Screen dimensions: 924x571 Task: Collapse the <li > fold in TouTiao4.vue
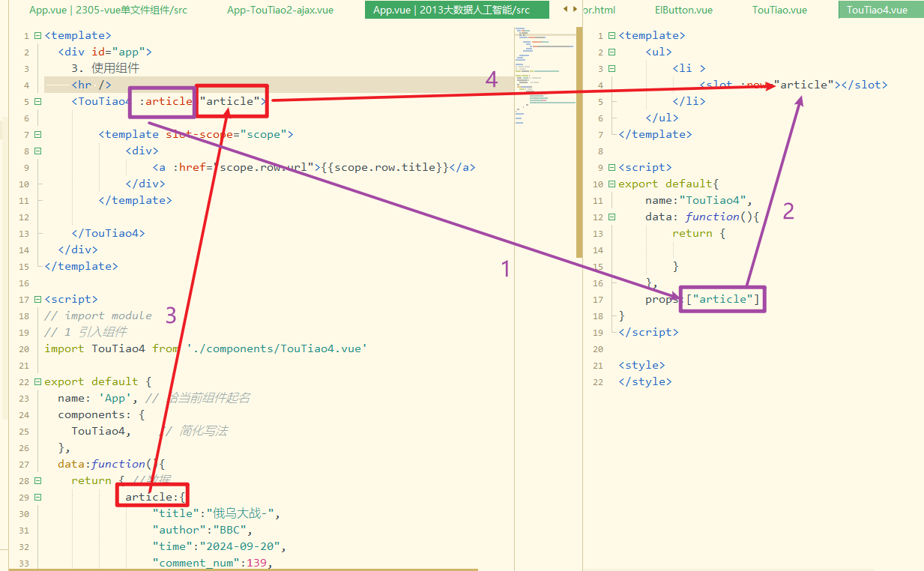[x=612, y=69]
